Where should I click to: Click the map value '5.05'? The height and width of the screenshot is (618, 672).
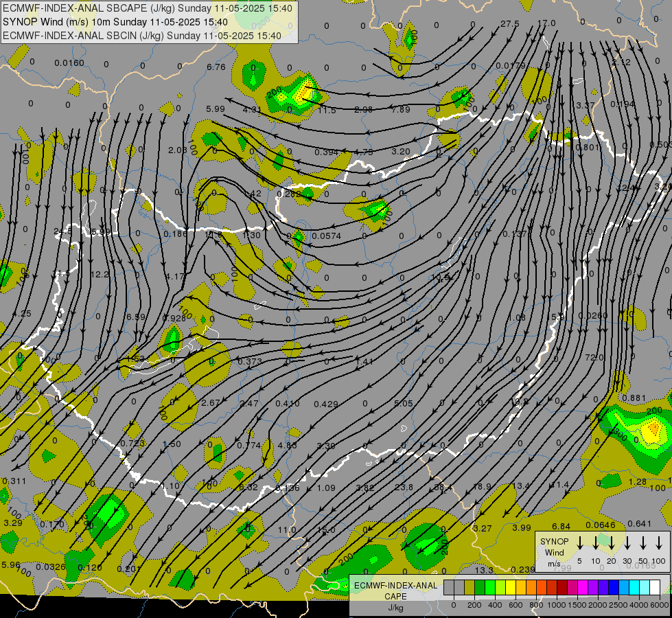(404, 403)
